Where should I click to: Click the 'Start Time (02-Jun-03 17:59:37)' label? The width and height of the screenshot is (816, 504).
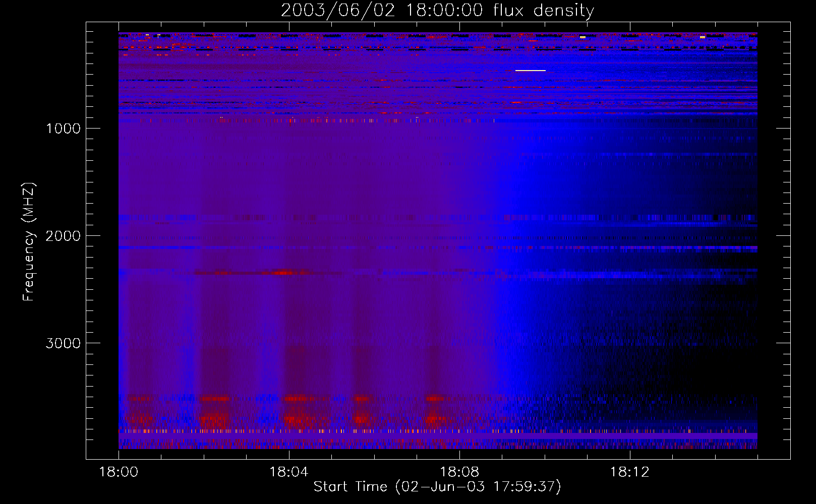pos(437,487)
